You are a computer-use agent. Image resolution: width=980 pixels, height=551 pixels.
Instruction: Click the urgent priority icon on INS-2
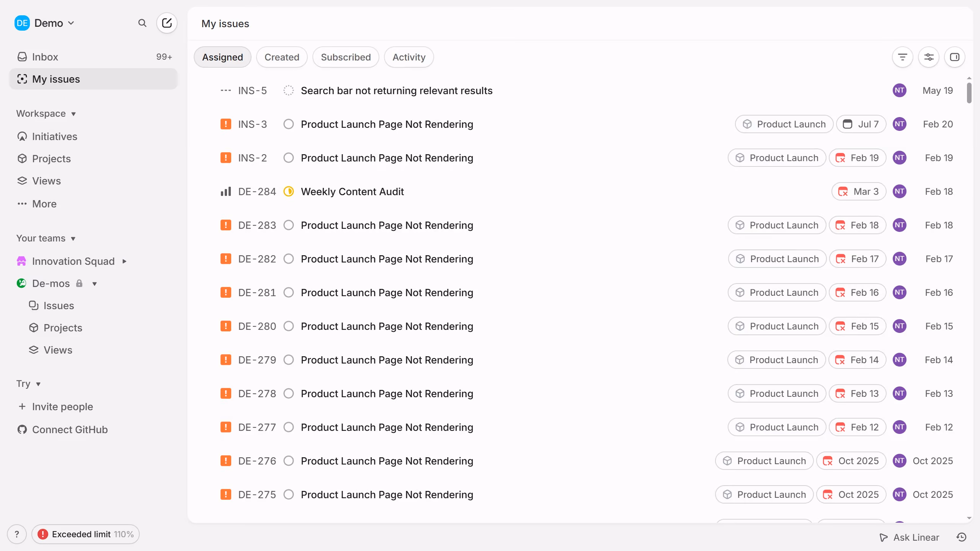226,158
